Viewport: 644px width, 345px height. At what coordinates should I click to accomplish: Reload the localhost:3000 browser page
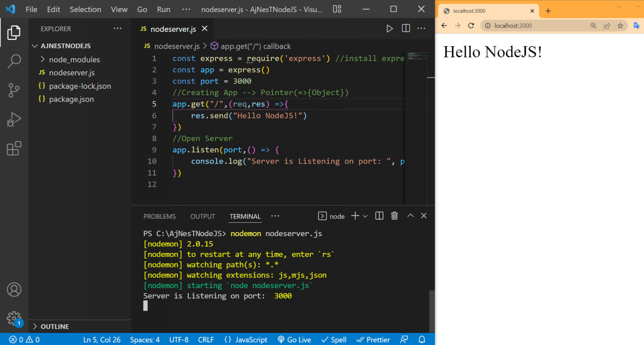471,26
